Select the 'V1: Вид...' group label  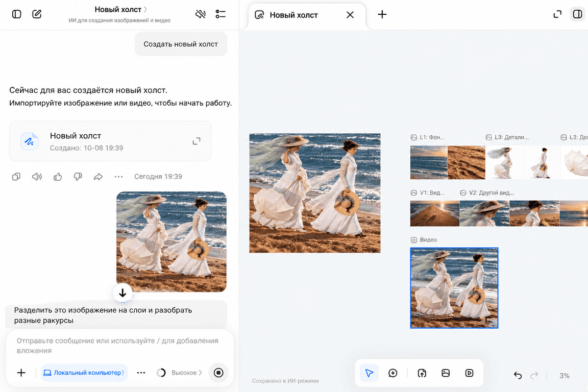[428, 193]
